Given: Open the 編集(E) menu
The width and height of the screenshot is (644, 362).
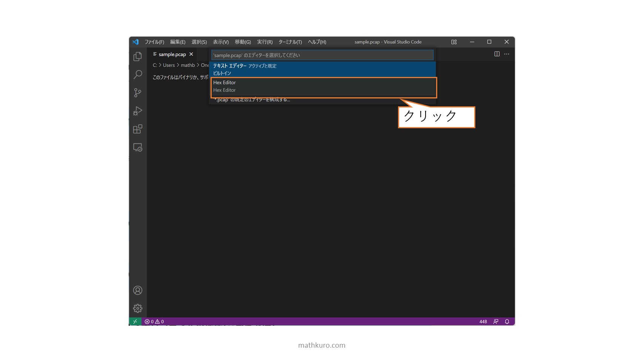Looking at the screenshot, I should (x=178, y=42).
